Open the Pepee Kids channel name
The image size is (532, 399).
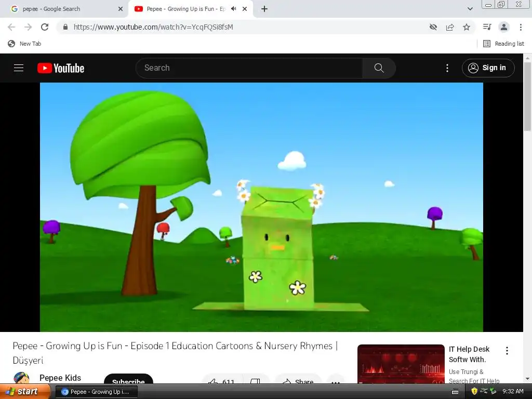pos(60,378)
